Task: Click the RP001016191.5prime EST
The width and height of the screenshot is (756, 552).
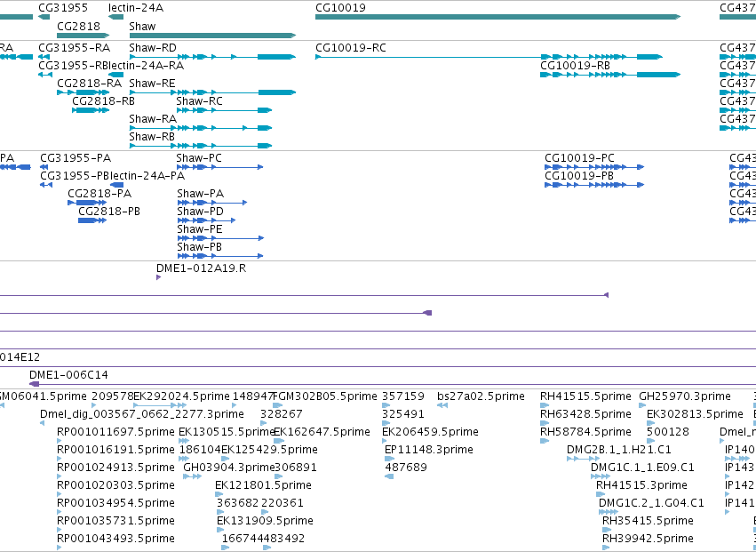Action: point(60,459)
